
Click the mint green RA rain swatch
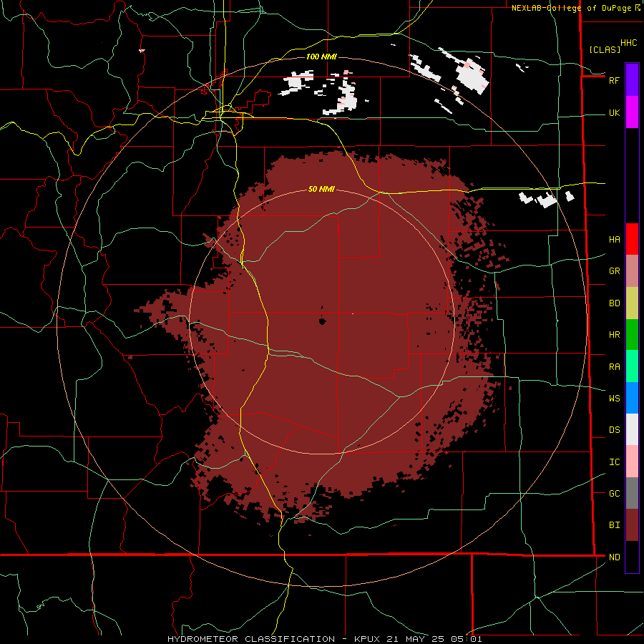click(x=632, y=366)
